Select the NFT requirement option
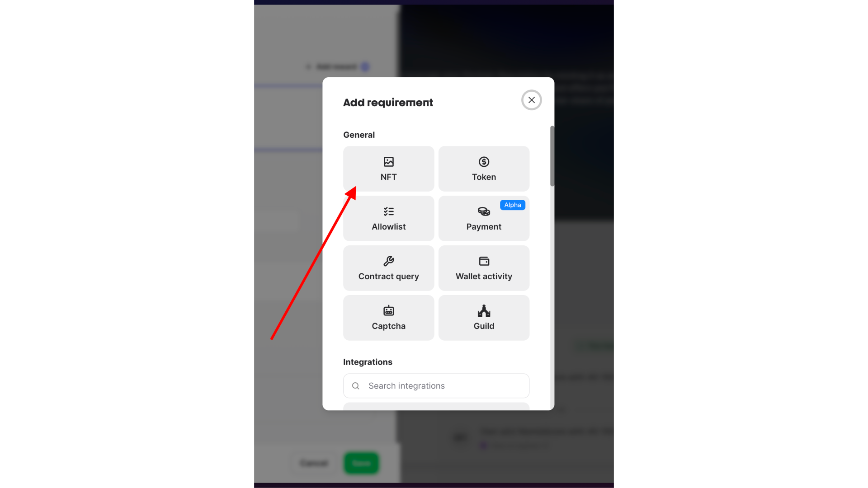868x488 pixels. point(388,169)
